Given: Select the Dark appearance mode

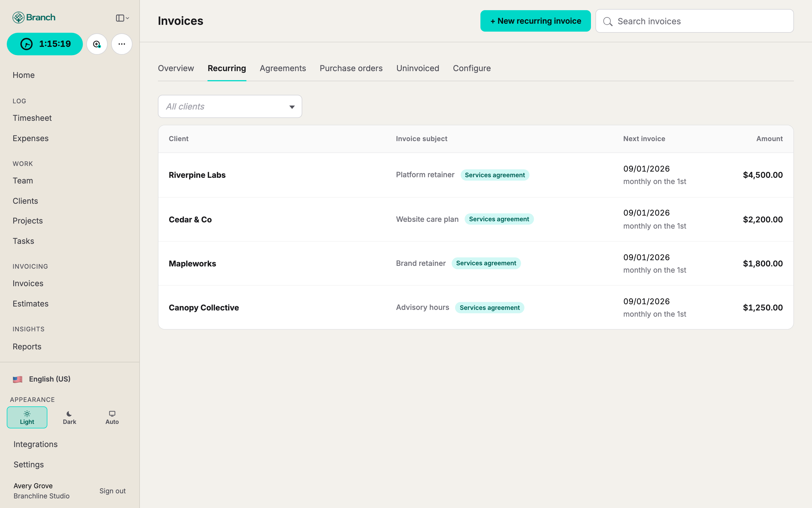Looking at the screenshot, I should click(x=69, y=417).
